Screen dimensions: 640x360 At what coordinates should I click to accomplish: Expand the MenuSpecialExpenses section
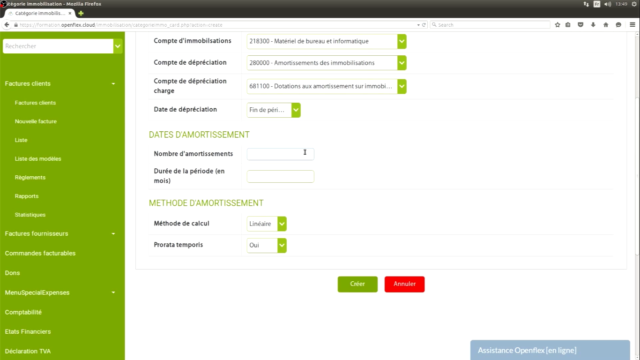point(113,293)
